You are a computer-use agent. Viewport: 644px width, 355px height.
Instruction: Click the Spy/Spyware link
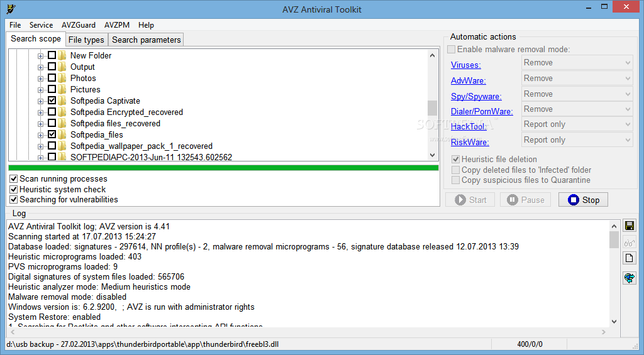pyautogui.click(x=476, y=96)
